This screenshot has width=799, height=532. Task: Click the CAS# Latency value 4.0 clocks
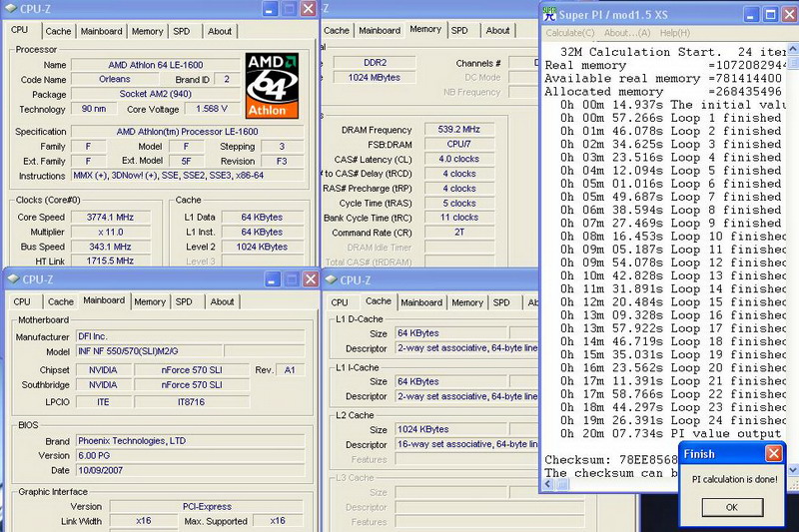(x=459, y=159)
